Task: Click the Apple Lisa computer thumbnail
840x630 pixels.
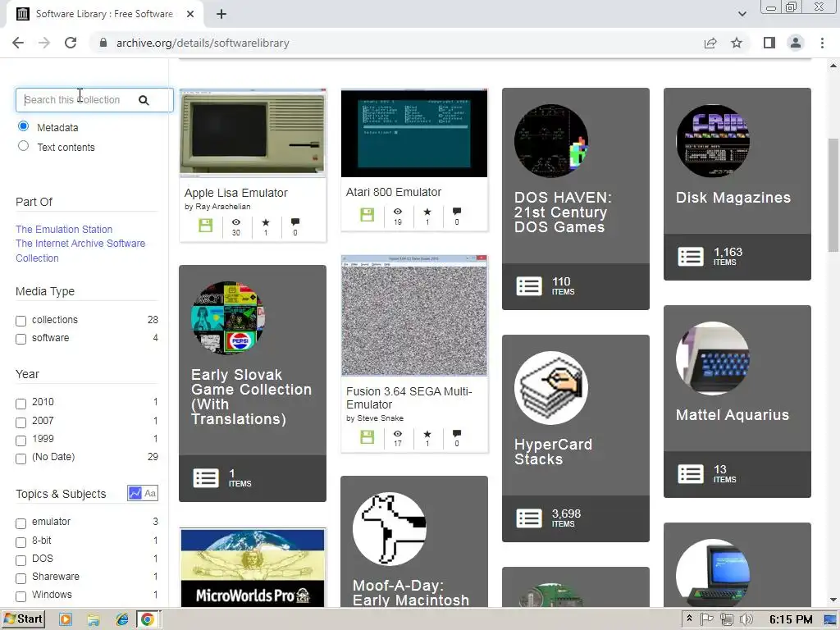Action: 253,133
